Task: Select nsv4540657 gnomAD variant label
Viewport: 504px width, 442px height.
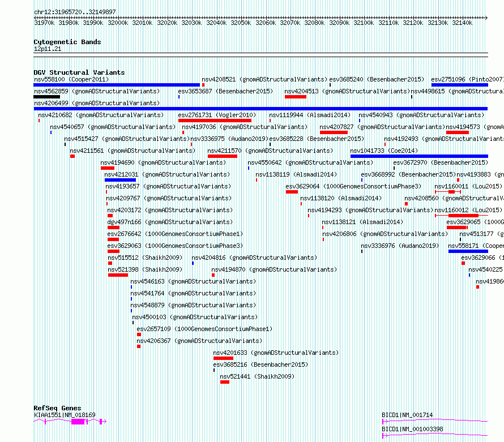Action: pos(113,127)
